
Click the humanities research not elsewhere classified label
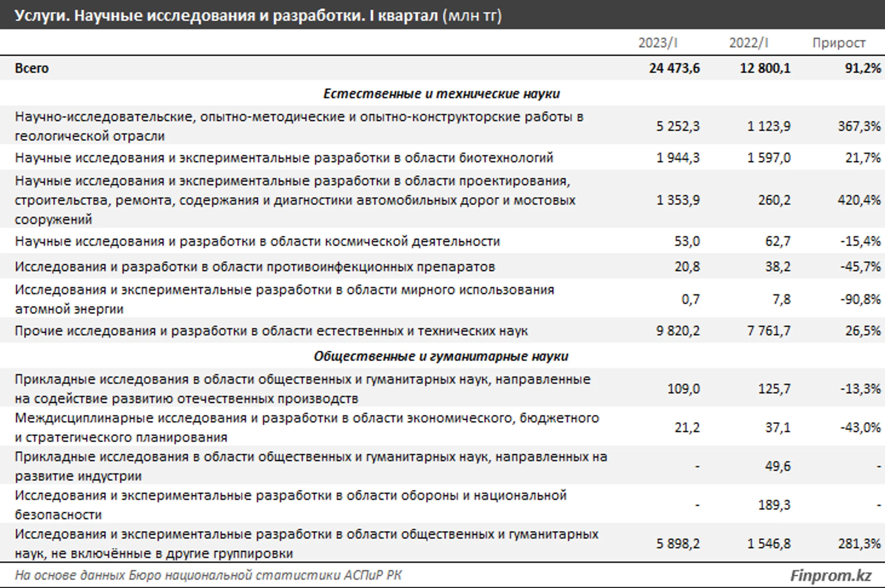point(306,544)
